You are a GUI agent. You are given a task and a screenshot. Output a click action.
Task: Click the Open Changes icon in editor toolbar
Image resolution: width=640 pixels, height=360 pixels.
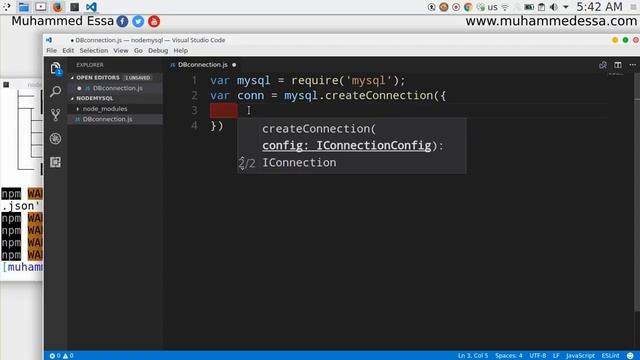point(603,65)
